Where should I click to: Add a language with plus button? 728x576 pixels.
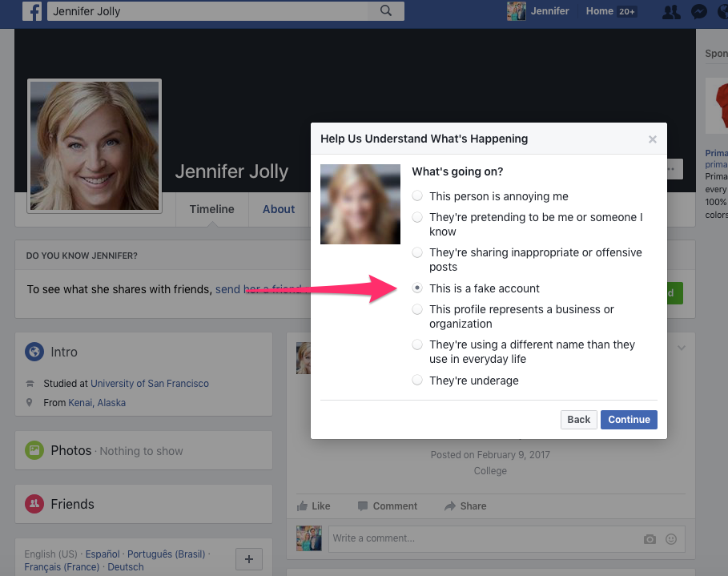coord(249,559)
